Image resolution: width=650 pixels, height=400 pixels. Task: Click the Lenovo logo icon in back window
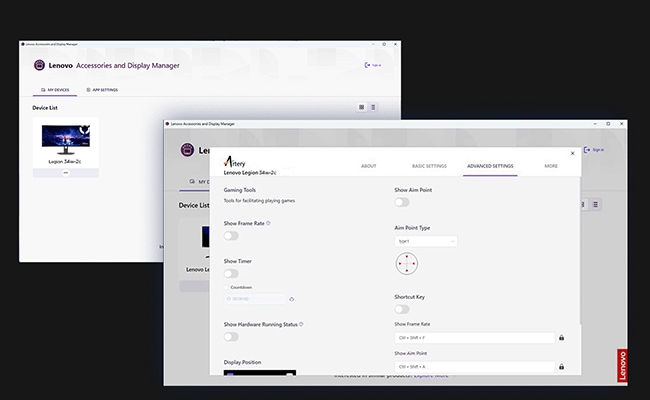pyautogui.click(x=39, y=65)
